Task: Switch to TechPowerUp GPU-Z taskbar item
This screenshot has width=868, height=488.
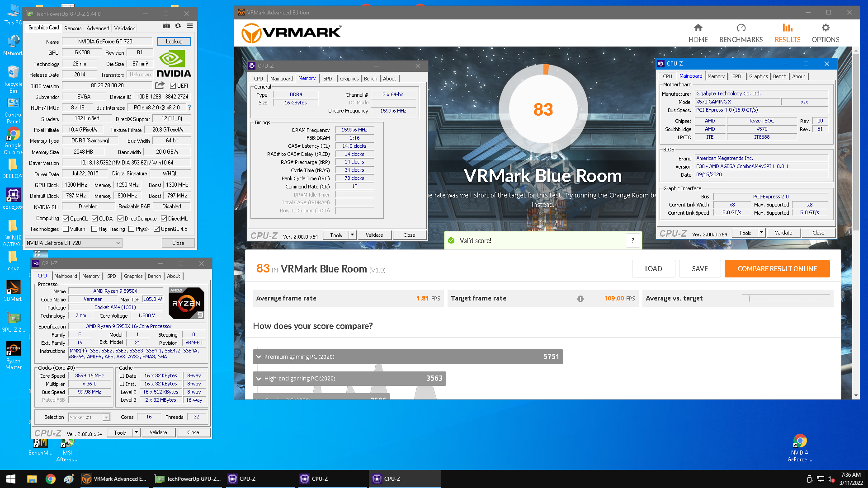Action: (187, 479)
